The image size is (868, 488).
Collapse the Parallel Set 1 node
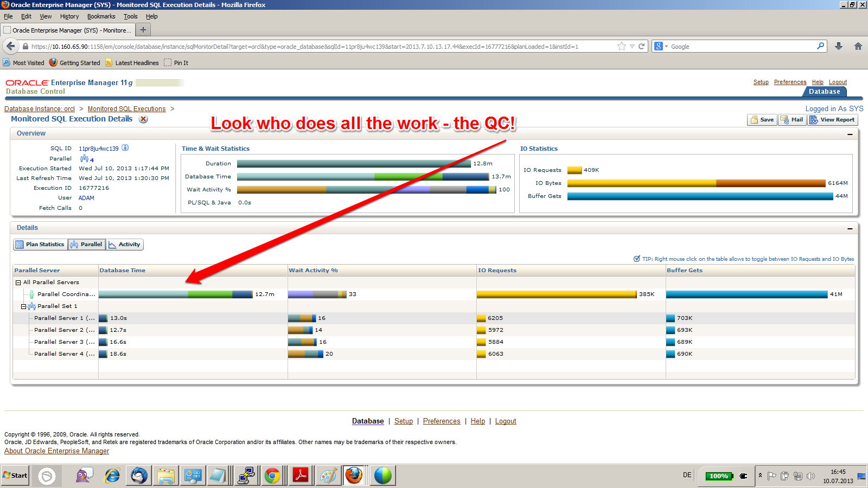pos(24,306)
